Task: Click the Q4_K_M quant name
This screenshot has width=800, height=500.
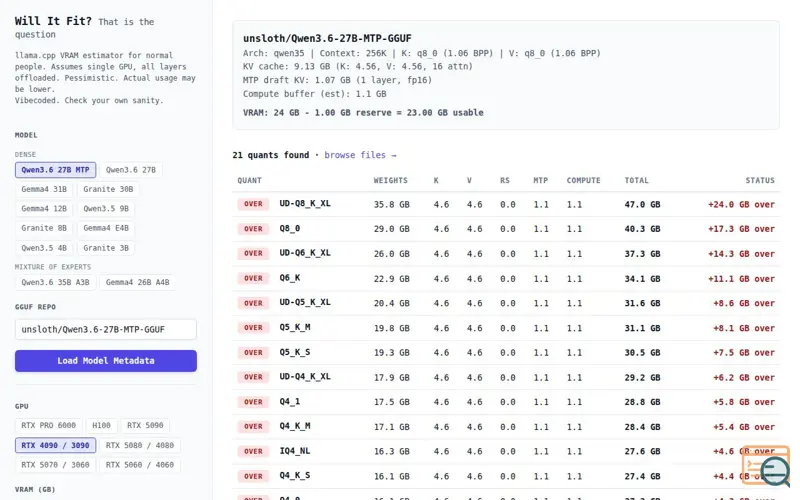Action: 294,426
